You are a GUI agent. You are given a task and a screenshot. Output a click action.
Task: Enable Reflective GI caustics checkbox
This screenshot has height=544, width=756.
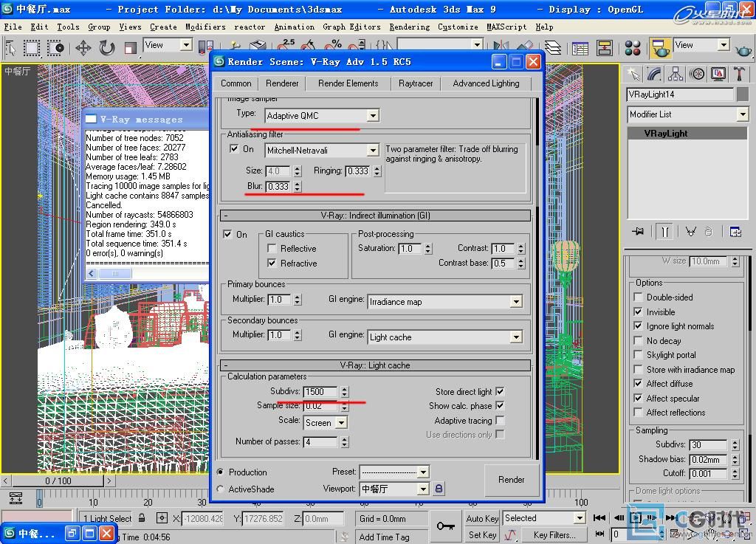pos(272,249)
